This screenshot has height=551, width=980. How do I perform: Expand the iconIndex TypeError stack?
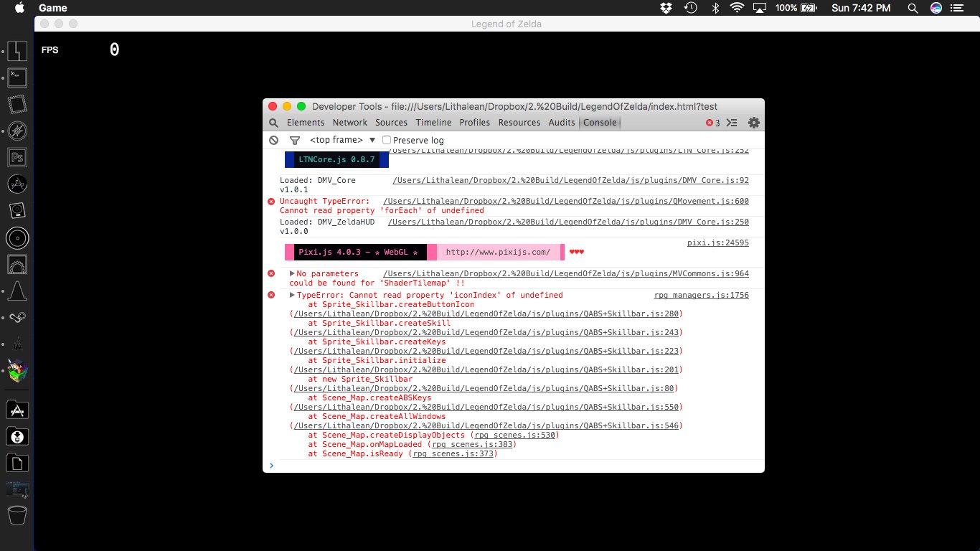click(x=292, y=295)
